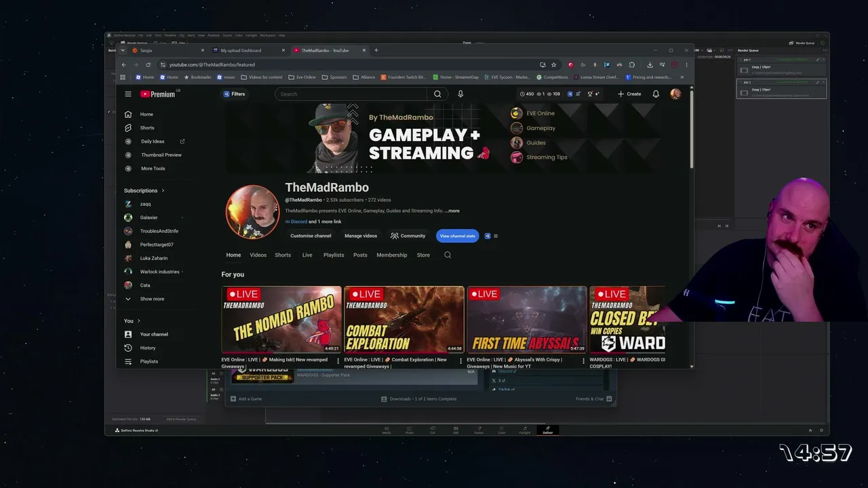
Task: Open the Videos for content bookmarks folder
Action: pos(261,77)
